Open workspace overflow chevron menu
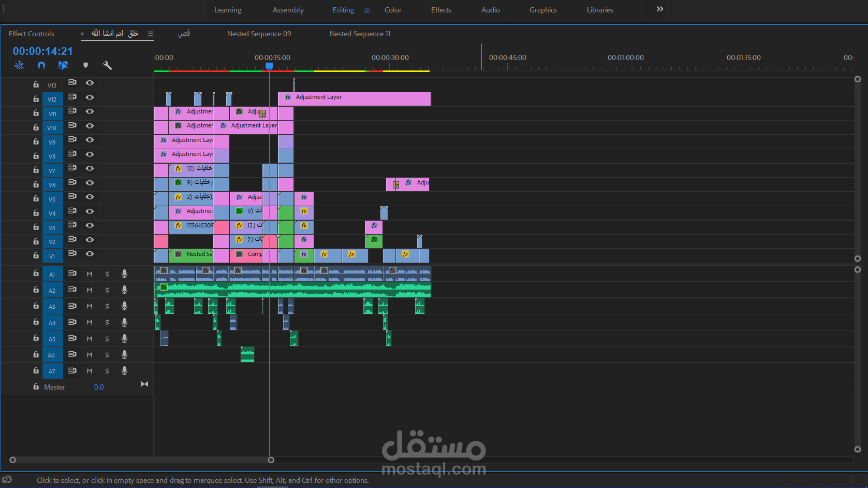868x488 pixels. [x=660, y=9]
